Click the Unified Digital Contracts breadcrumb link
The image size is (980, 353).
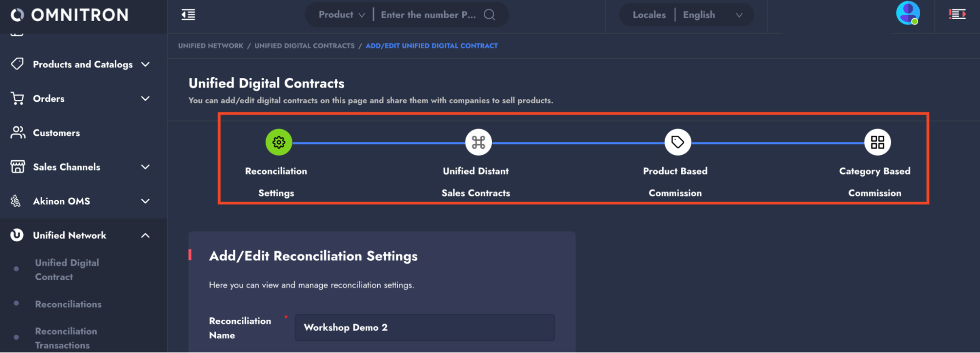(304, 46)
